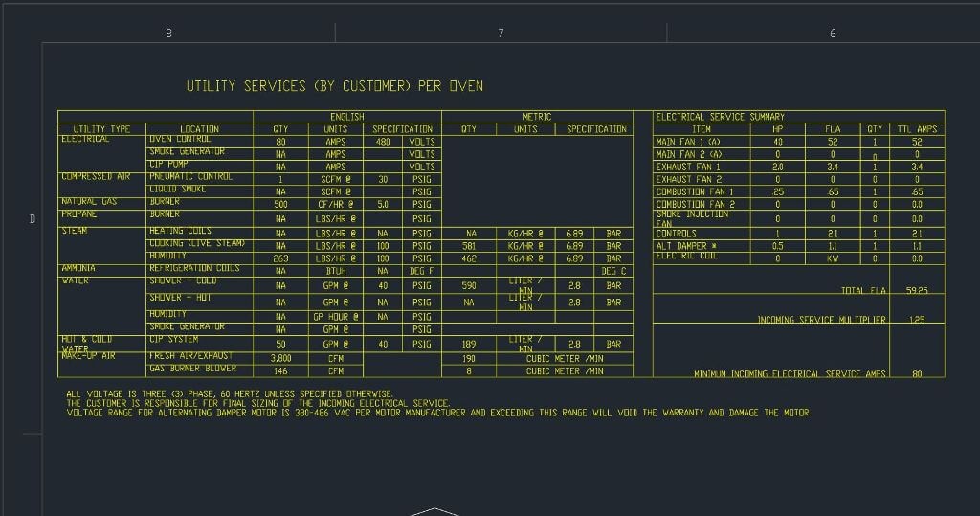The height and width of the screenshot is (516, 980).
Task: Select the 'TTL AMPS' column header
Action: pyautogui.click(x=916, y=129)
